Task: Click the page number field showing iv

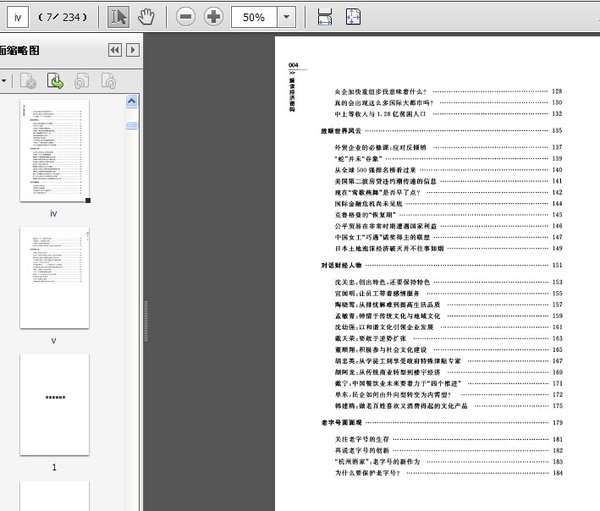Action: (x=18, y=17)
